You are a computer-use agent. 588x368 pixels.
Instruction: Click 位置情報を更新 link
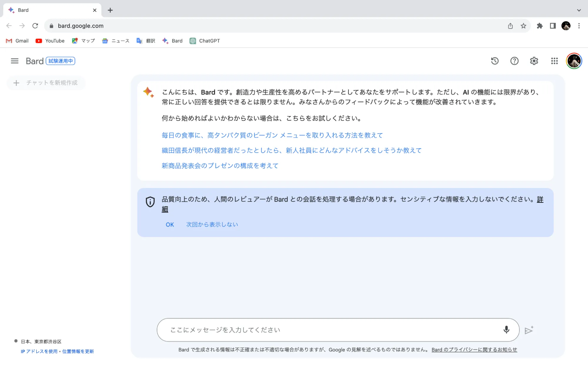point(78,352)
